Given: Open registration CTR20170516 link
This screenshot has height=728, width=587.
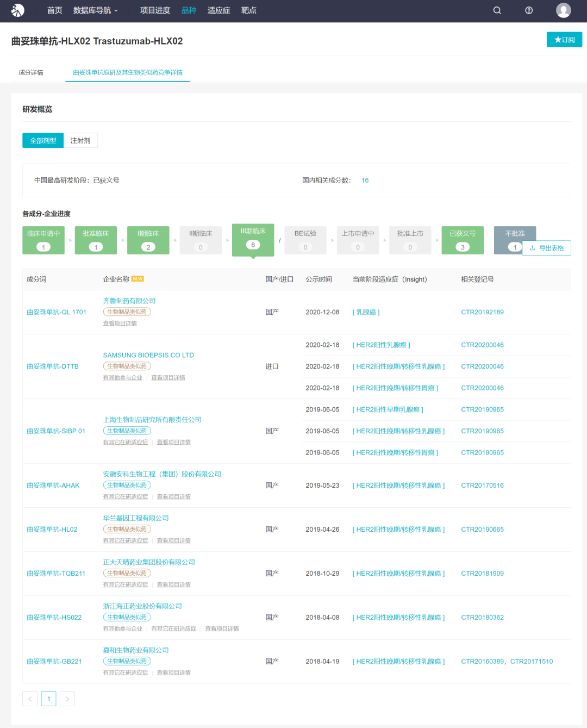Looking at the screenshot, I should pyautogui.click(x=482, y=486).
